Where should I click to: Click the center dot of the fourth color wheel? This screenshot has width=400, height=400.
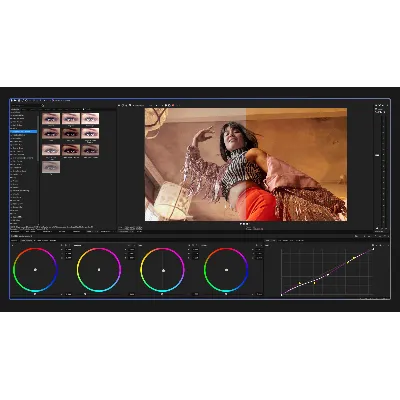[x=226, y=270]
